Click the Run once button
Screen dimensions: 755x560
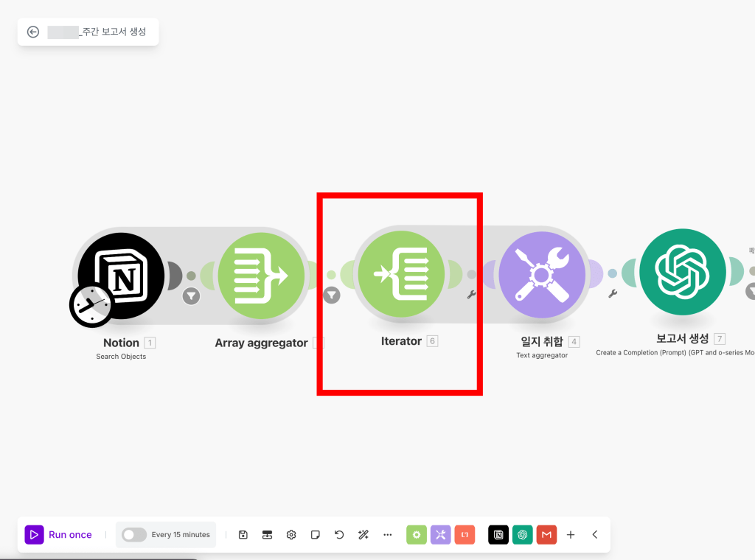(59, 534)
